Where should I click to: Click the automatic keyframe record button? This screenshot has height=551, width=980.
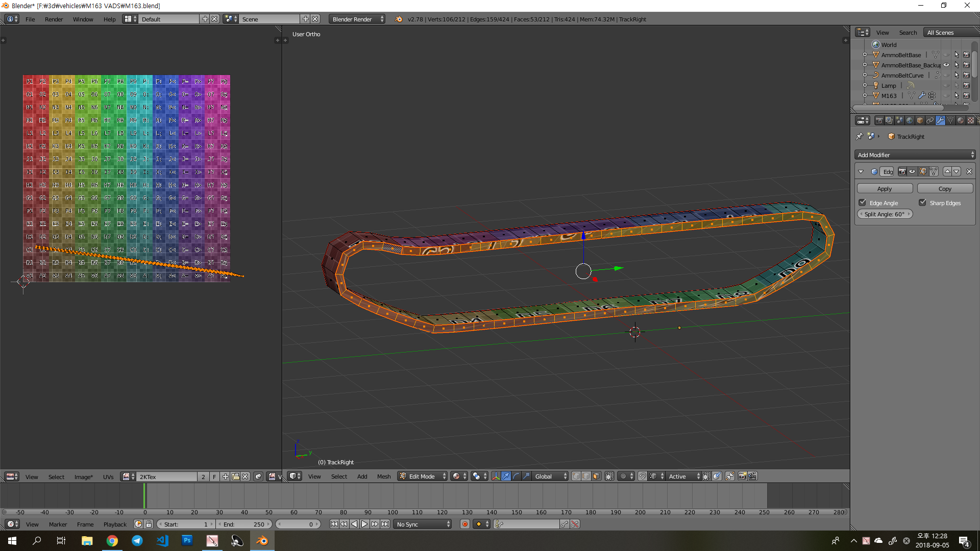pos(465,524)
